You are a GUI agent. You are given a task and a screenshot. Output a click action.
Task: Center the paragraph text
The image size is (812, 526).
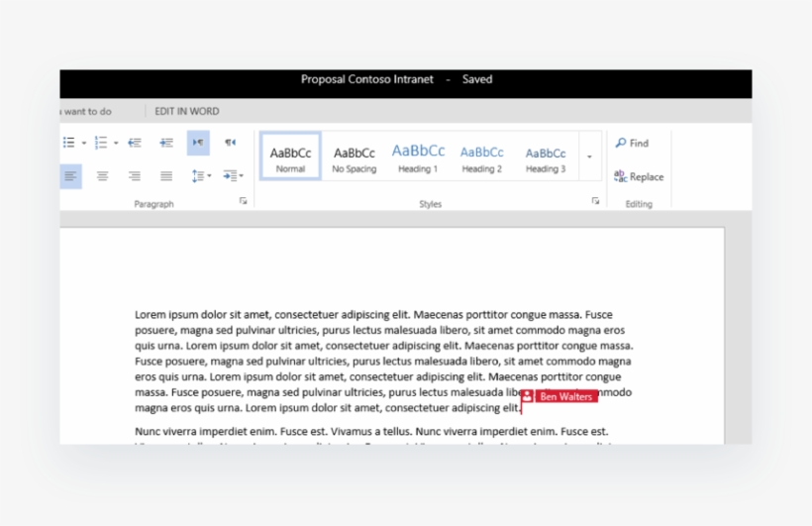pyautogui.click(x=103, y=176)
